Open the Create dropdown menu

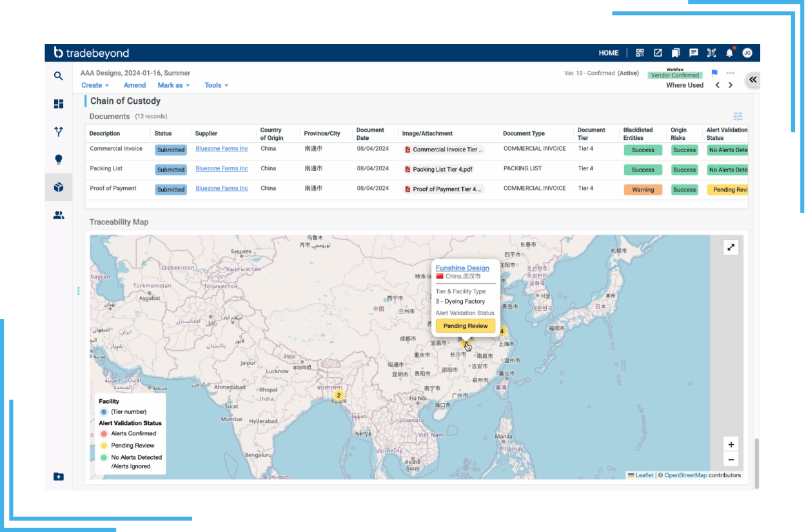(x=95, y=85)
